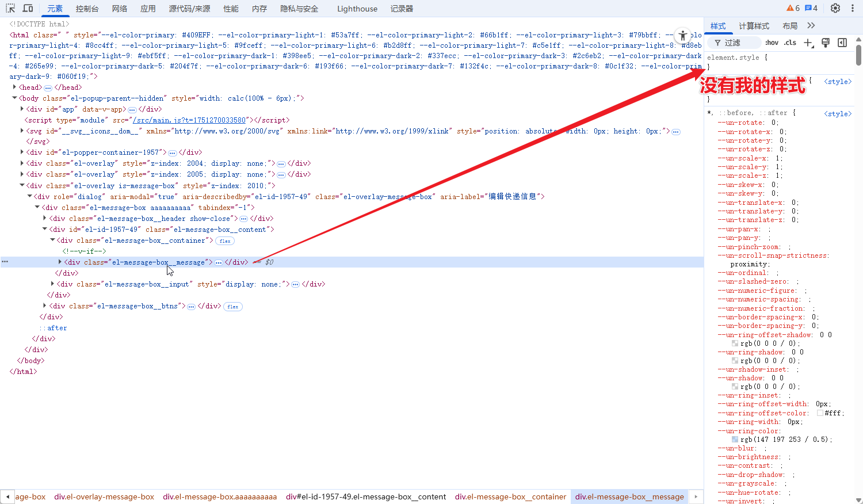The height and width of the screenshot is (504, 863).
Task: Click the styles pane scrollbar thumb
Action: tap(858, 55)
